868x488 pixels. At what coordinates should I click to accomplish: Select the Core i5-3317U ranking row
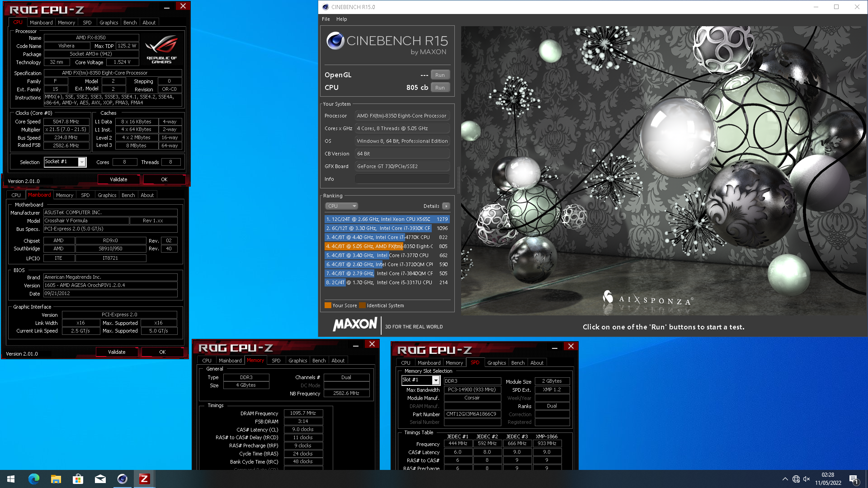(x=387, y=282)
